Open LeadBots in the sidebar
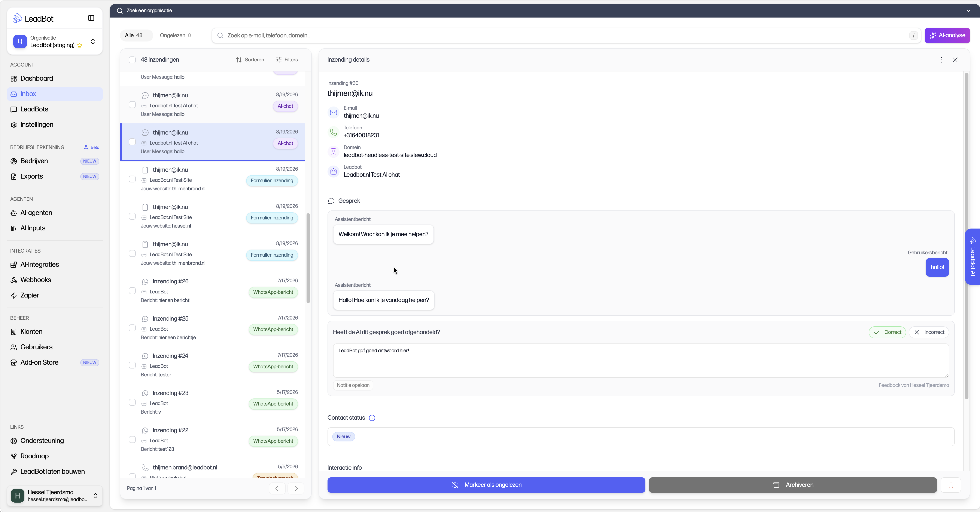The width and height of the screenshot is (980, 512). [54, 110]
